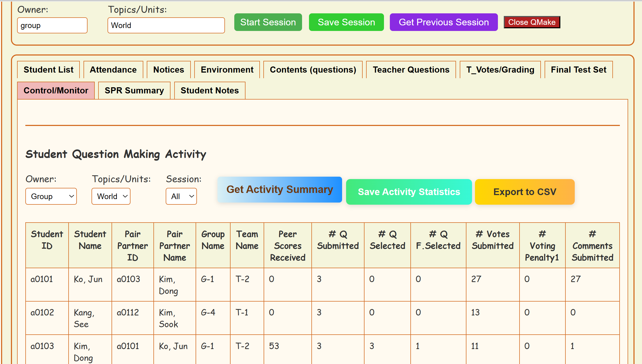Open the Final Test Set tab
The height and width of the screenshot is (364, 642).
click(x=578, y=70)
